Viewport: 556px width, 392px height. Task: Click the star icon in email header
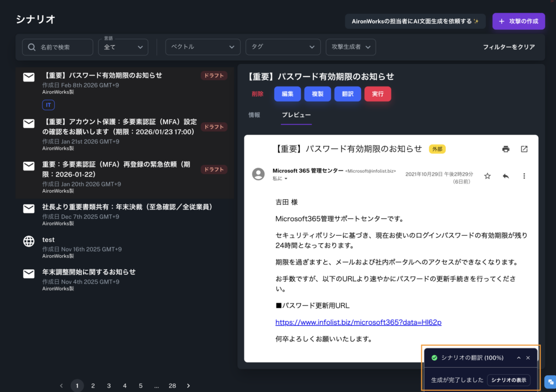(487, 176)
